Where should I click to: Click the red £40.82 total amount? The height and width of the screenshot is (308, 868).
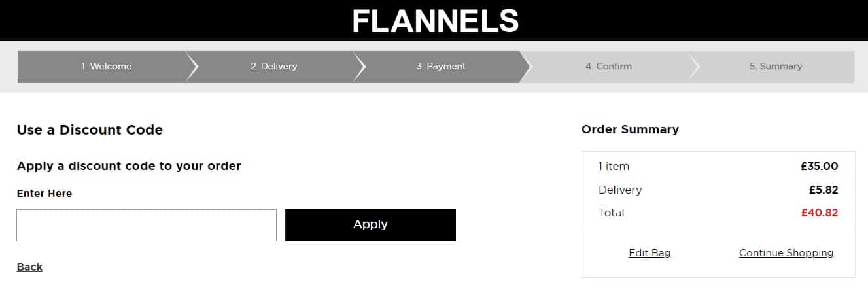point(819,213)
